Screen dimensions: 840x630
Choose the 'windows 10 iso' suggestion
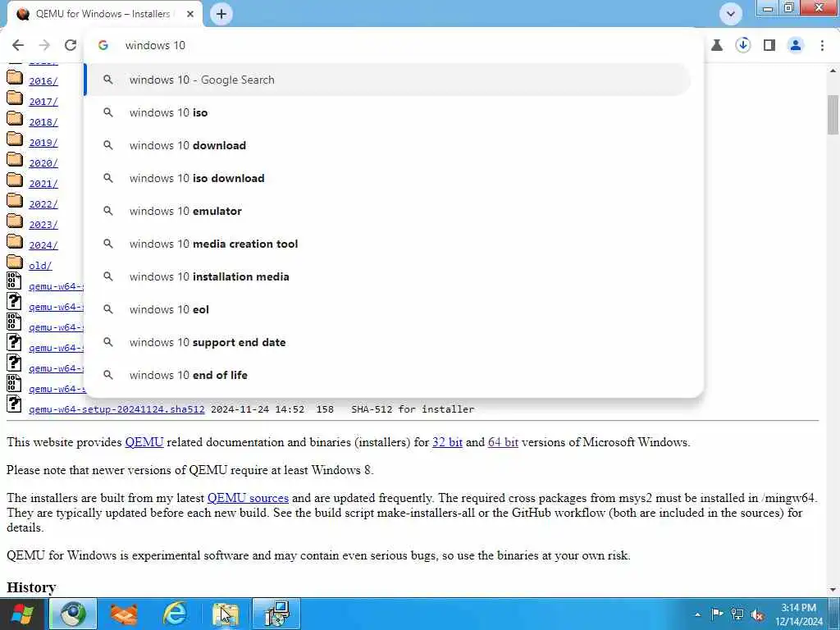click(387, 112)
